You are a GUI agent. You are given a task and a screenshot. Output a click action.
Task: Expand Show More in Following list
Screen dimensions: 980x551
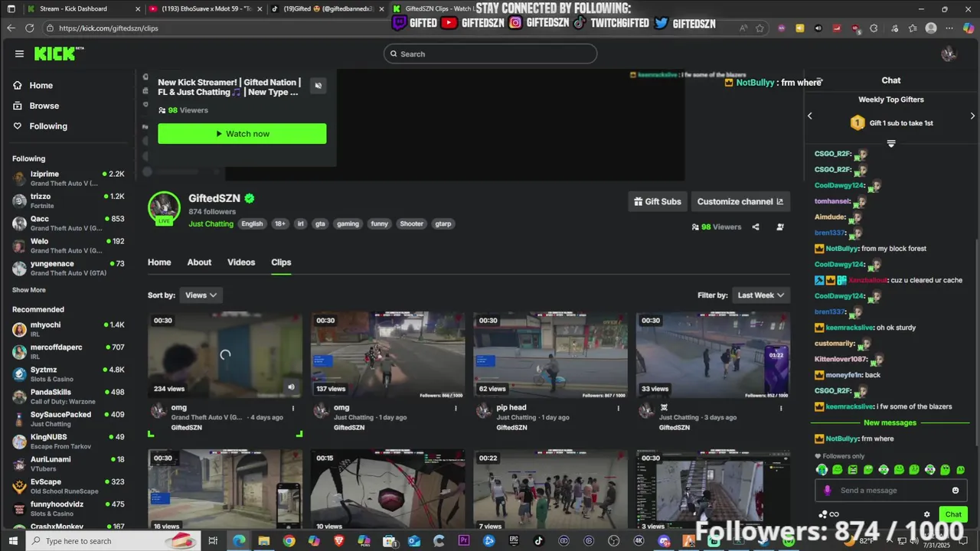pos(29,290)
